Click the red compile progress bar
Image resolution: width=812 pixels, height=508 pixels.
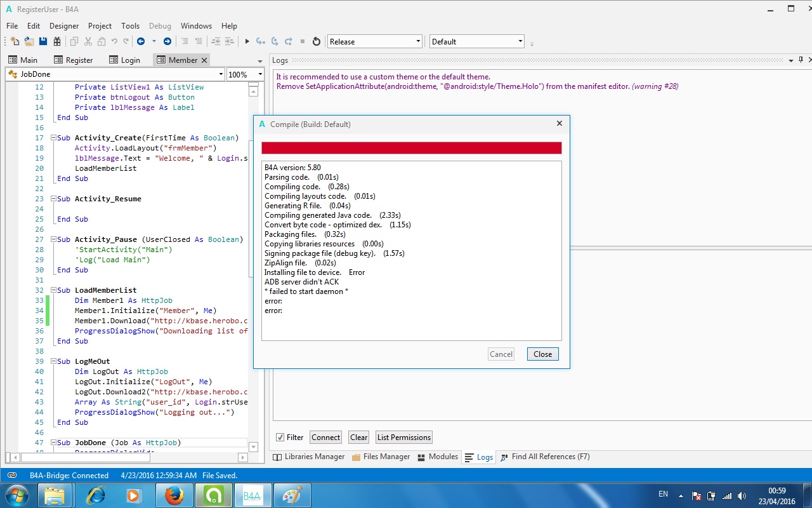[x=412, y=148]
